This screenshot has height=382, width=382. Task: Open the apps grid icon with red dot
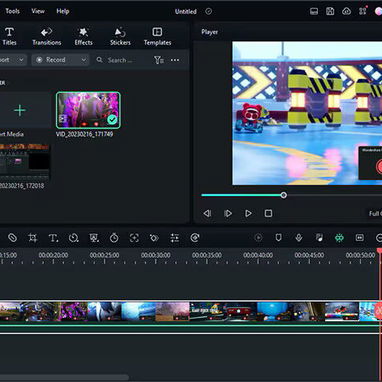(363, 11)
